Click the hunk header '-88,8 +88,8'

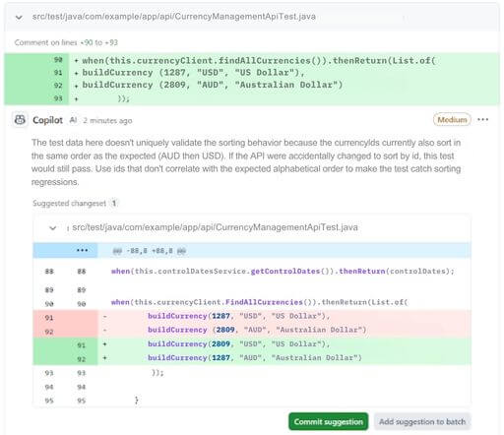click(150, 251)
